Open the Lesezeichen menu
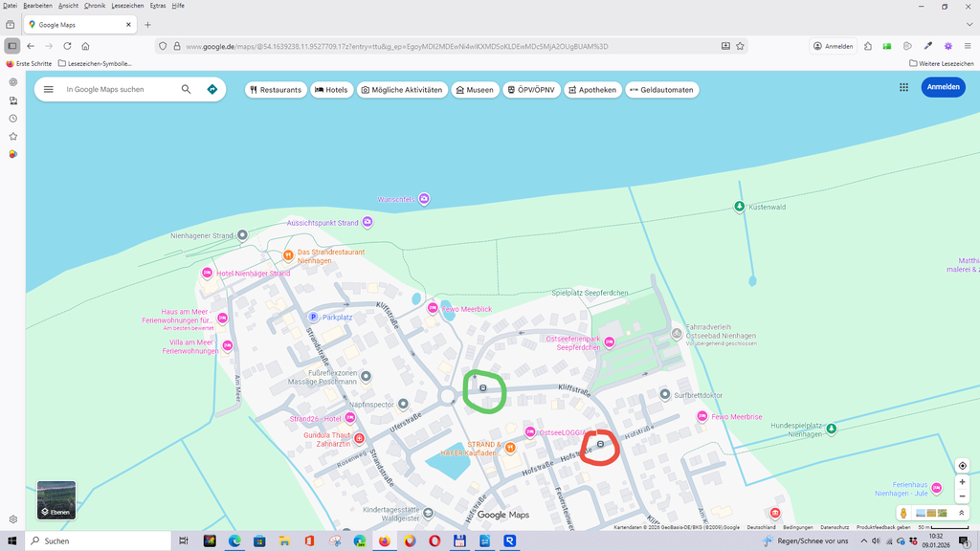980x551 pixels. [127, 6]
